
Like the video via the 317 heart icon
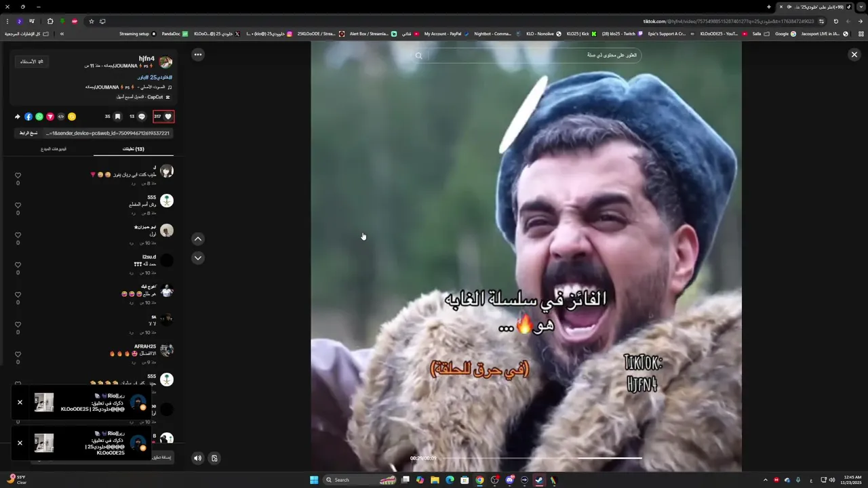[x=168, y=117]
